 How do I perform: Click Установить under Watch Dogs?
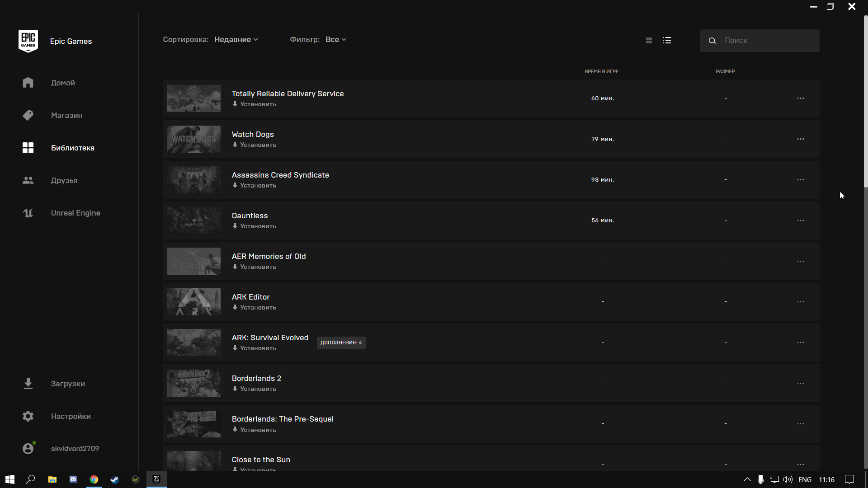254,145
